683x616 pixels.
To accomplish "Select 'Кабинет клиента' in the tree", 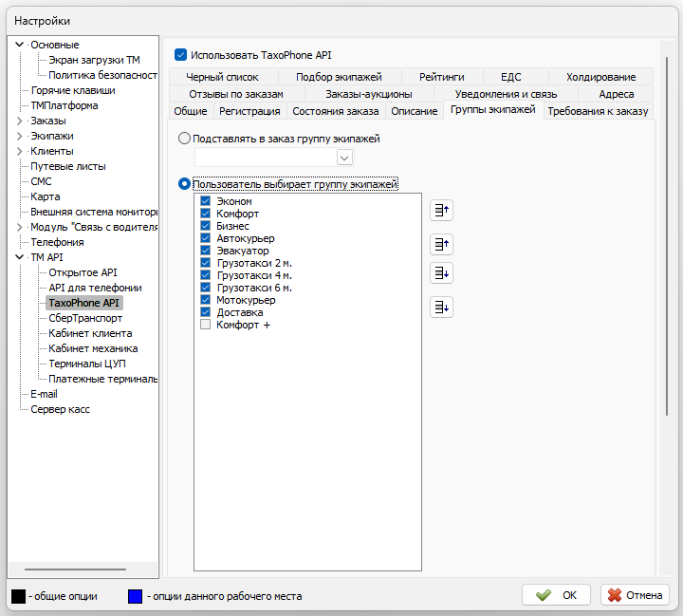I will (90, 333).
